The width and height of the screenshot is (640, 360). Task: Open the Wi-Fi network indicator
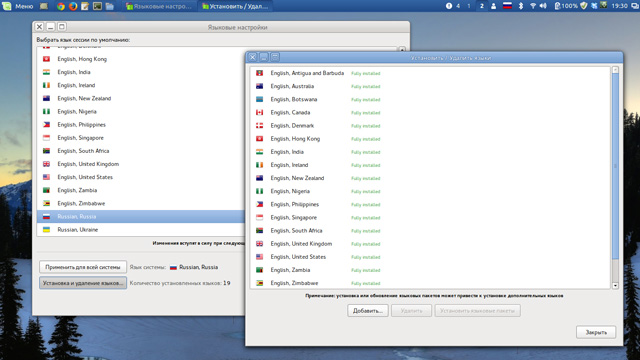pyautogui.click(x=533, y=6)
